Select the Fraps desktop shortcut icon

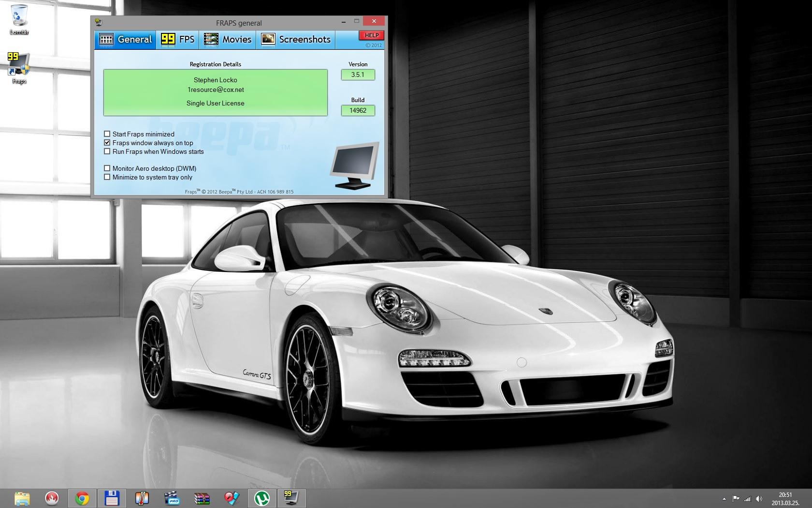point(19,68)
